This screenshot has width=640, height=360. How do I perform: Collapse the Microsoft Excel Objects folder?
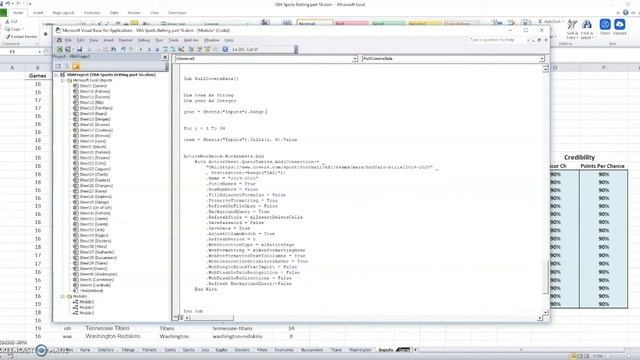63,80
